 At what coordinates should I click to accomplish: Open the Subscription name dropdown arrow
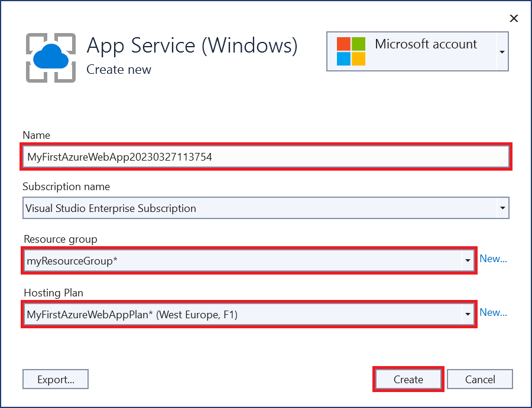click(502, 208)
